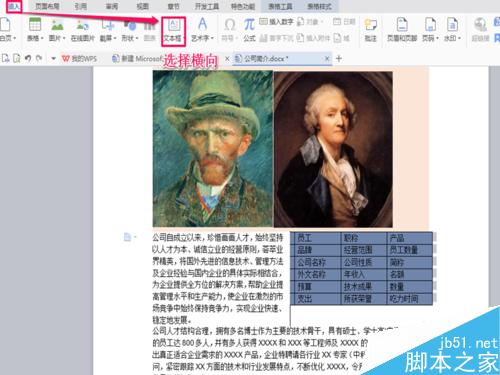Image resolution: width=500 pixels, height=375 pixels.
Task: Switch to the 页面布局 ribbon tab
Action: 47,6
